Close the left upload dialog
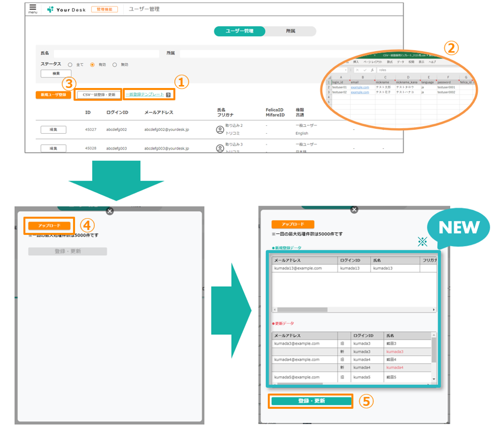Screen dimensions: 504x431 (x=110, y=211)
